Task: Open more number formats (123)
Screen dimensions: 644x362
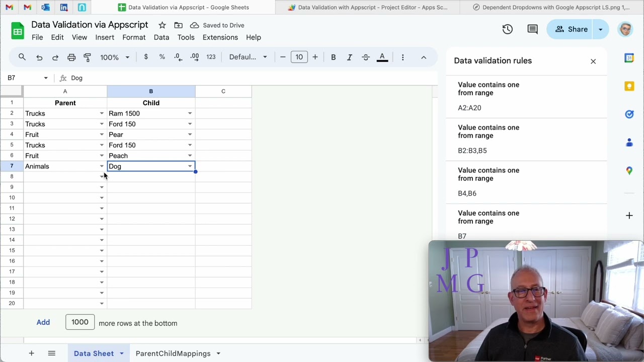Action: 211,57
